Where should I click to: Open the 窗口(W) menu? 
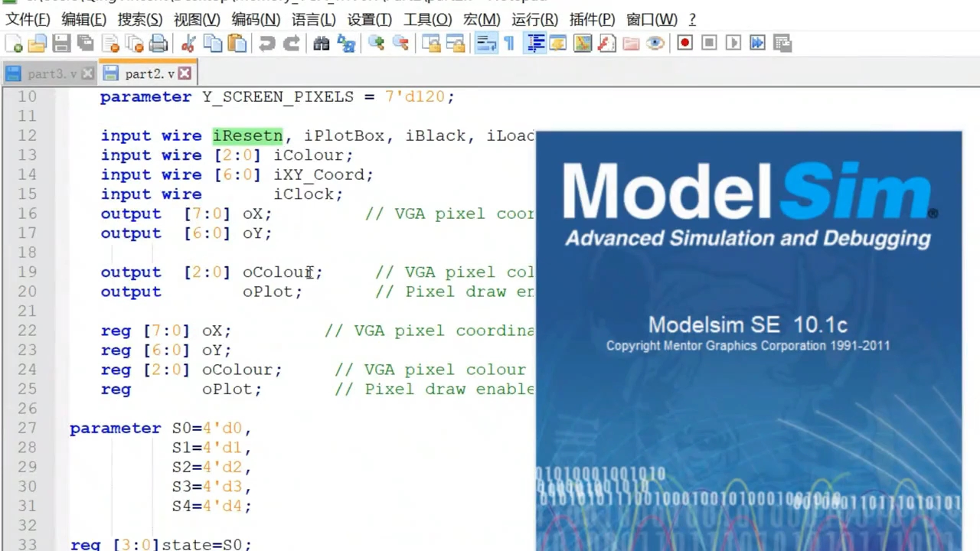click(x=652, y=19)
